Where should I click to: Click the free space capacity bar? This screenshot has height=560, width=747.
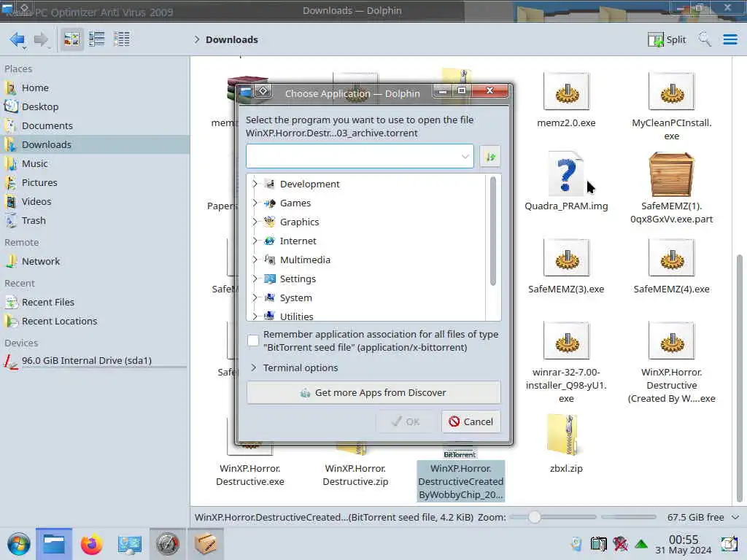[x=628, y=517]
